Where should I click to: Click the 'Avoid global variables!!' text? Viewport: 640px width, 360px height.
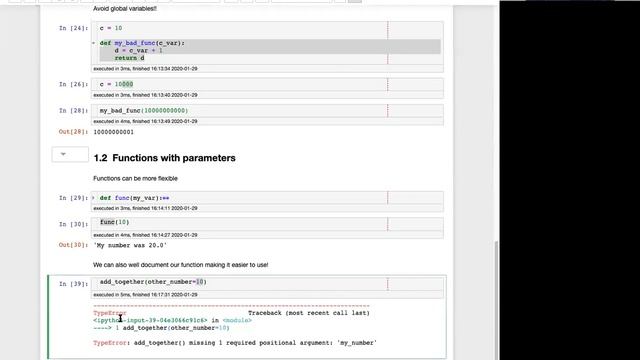coord(125,9)
